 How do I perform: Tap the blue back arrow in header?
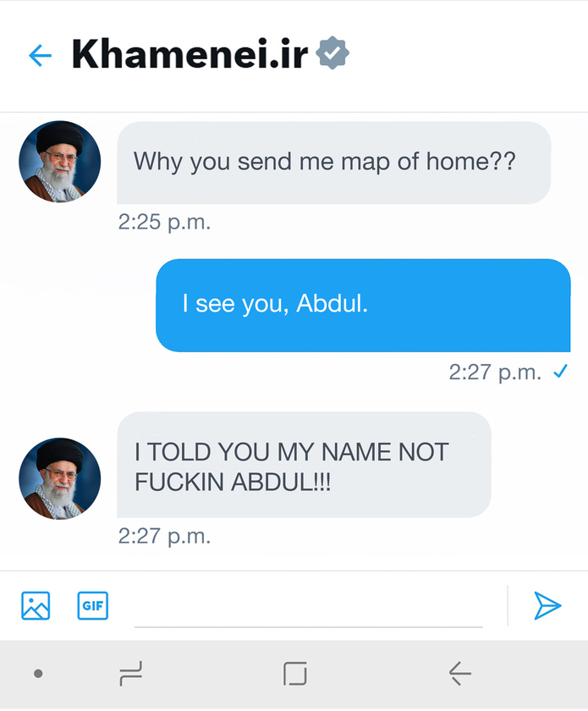tap(40, 55)
